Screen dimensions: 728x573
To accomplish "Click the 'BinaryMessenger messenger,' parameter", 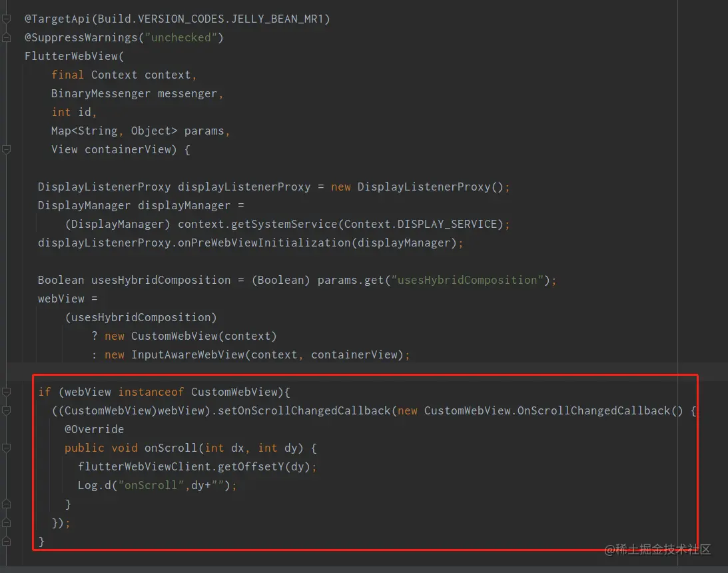I will [137, 93].
